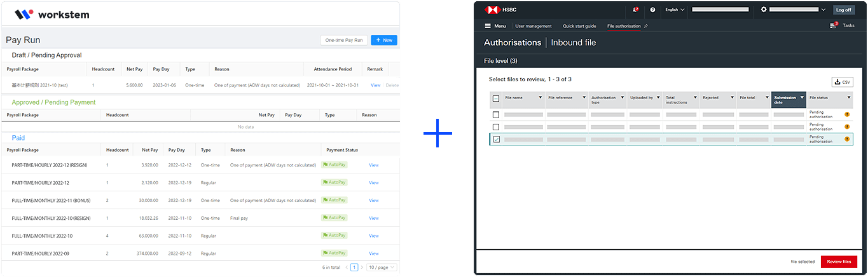Image resolution: width=868 pixels, height=277 pixels.
Task: Delete the draft 2021-10 (test) pay run
Action: click(x=392, y=85)
